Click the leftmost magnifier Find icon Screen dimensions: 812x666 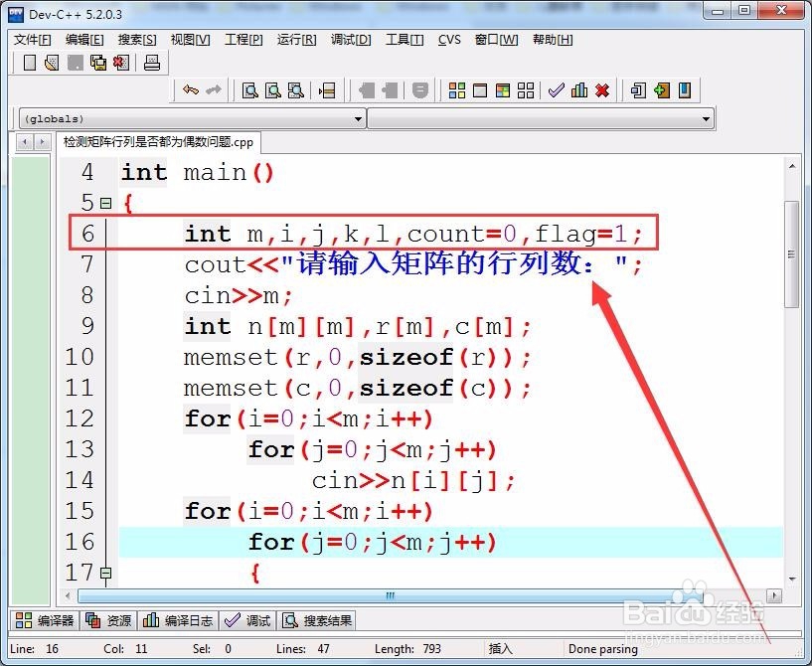click(x=250, y=90)
